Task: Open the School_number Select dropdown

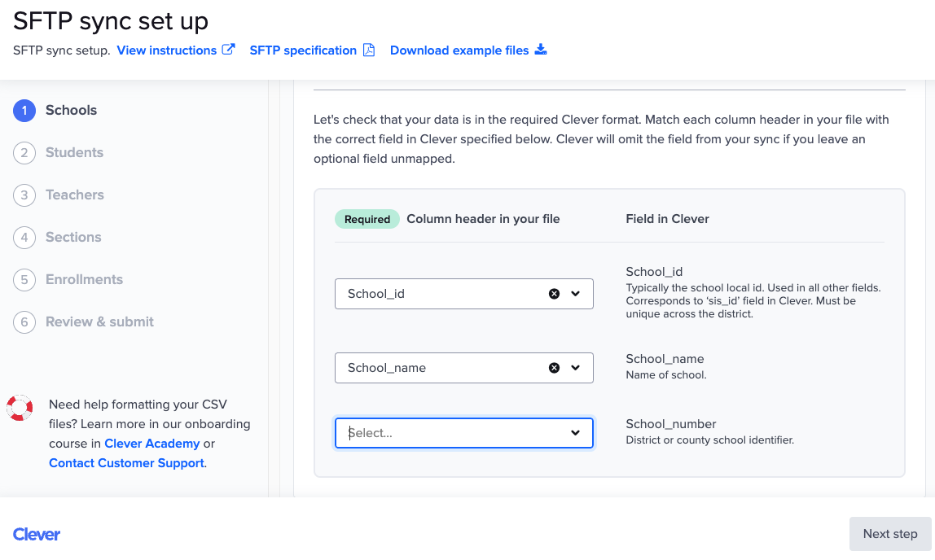Action: click(577, 433)
